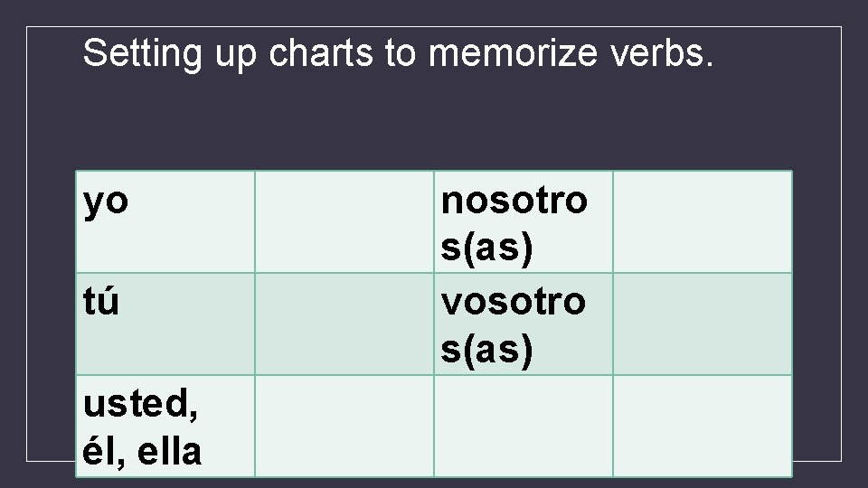Click the 'nosotros(as)' table cell
The image size is (868, 488).
tap(523, 221)
